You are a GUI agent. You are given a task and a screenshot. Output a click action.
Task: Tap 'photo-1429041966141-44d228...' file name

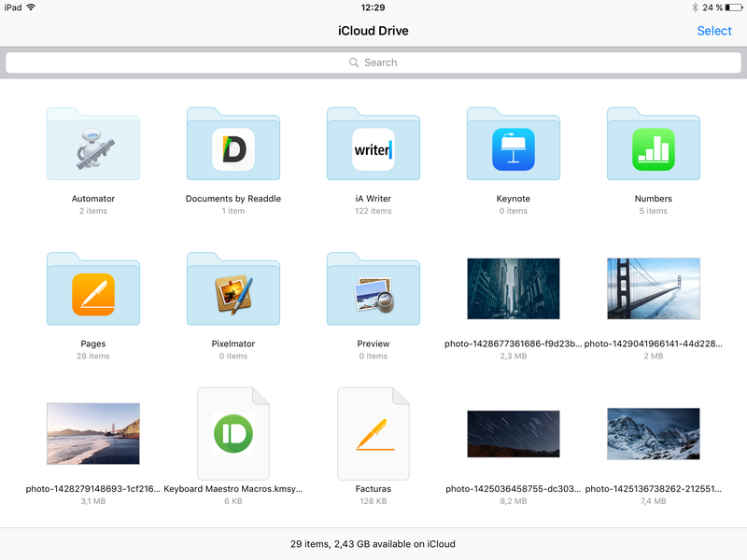pos(653,343)
